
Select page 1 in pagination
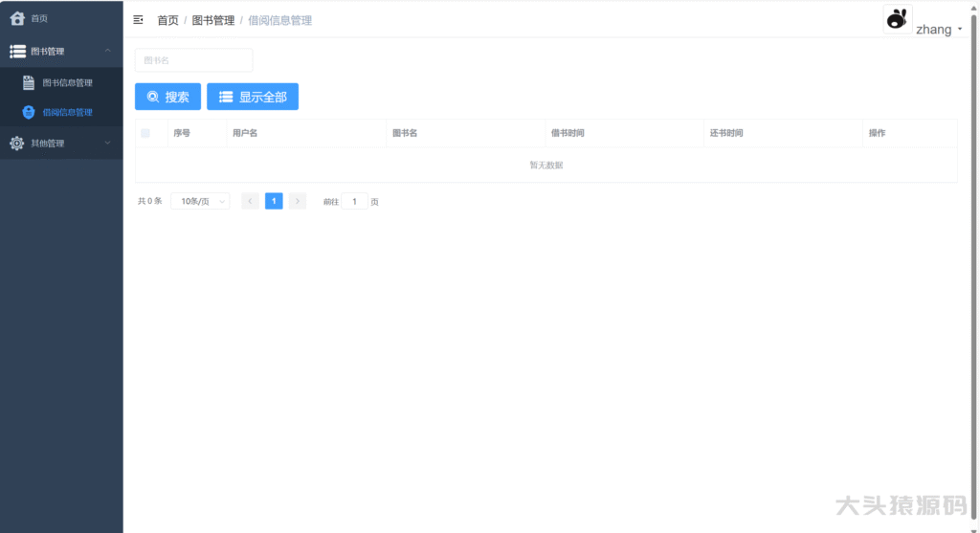[274, 201]
